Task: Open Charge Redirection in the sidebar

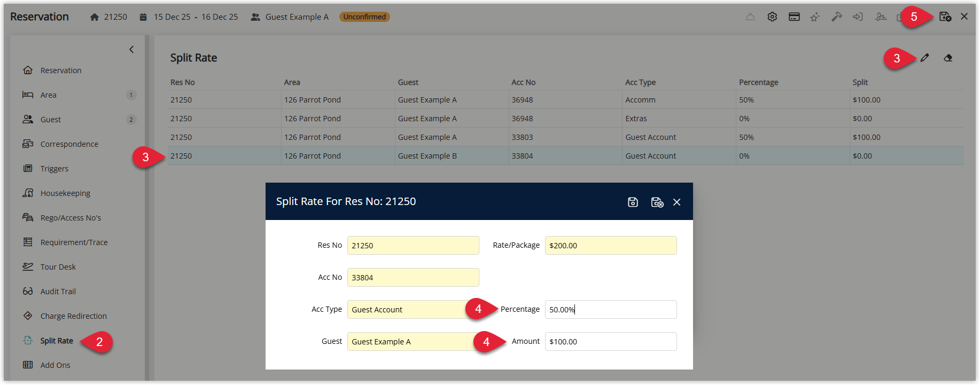Action: [73, 316]
